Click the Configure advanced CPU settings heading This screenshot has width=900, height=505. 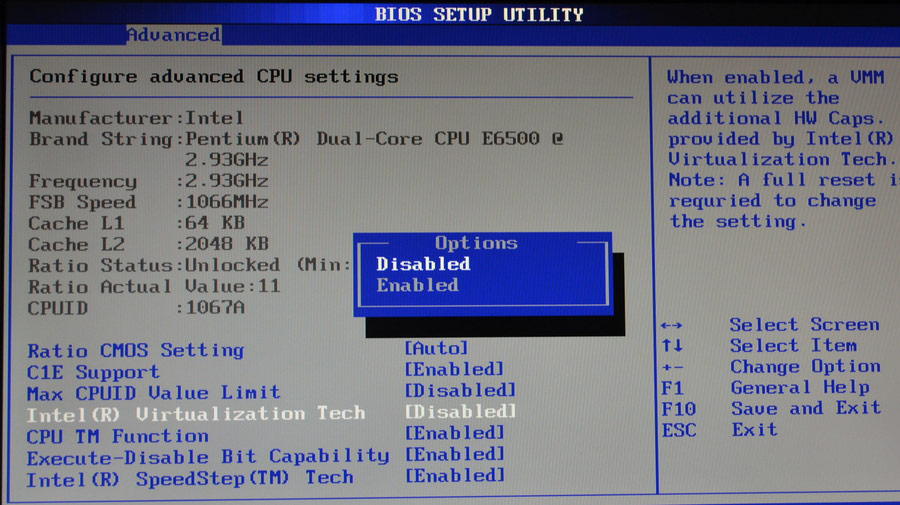point(214,77)
